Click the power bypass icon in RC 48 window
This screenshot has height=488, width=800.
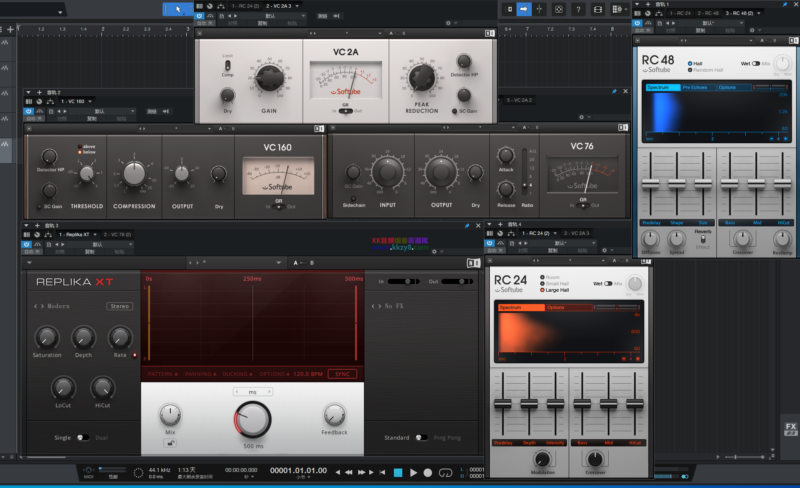tap(637, 23)
